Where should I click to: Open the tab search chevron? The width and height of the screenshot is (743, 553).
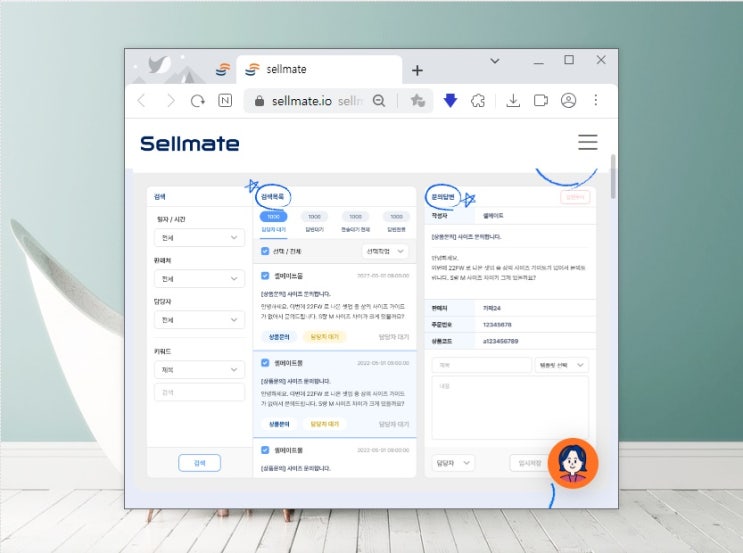click(x=495, y=61)
